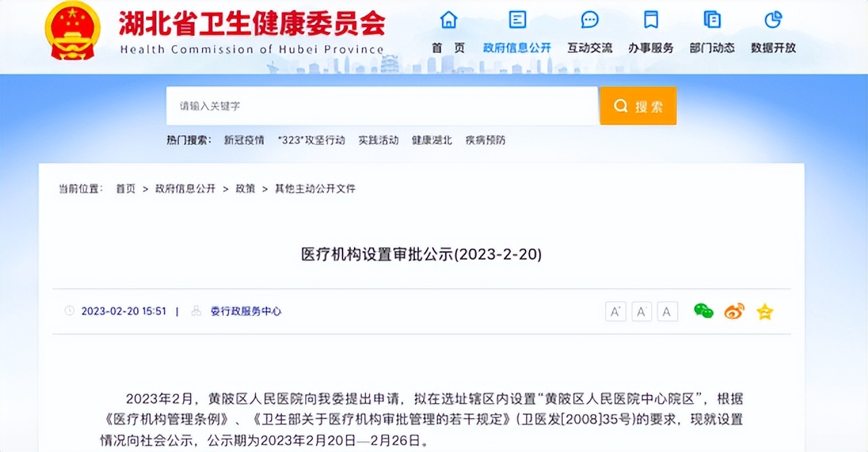Click the document icon above 政府信息公开
This screenshot has height=452, width=868.
click(x=517, y=21)
